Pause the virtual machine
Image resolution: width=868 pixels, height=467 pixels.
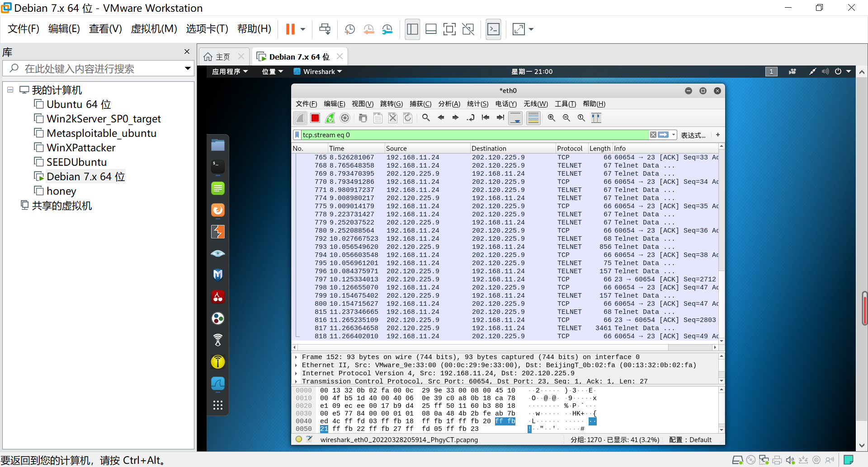290,29
